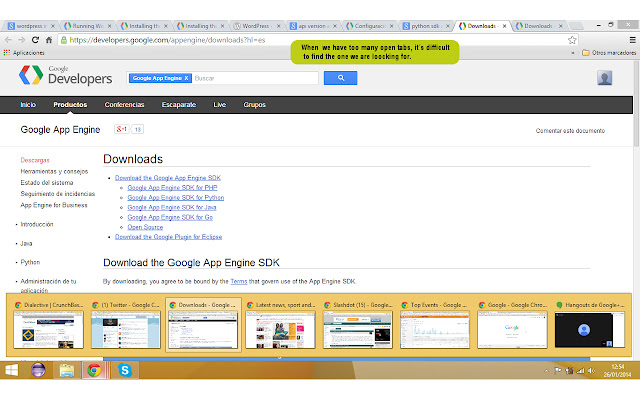640x400 pixels.
Task: Click Download the Google App Engine SDK link
Action: point(168,178)
